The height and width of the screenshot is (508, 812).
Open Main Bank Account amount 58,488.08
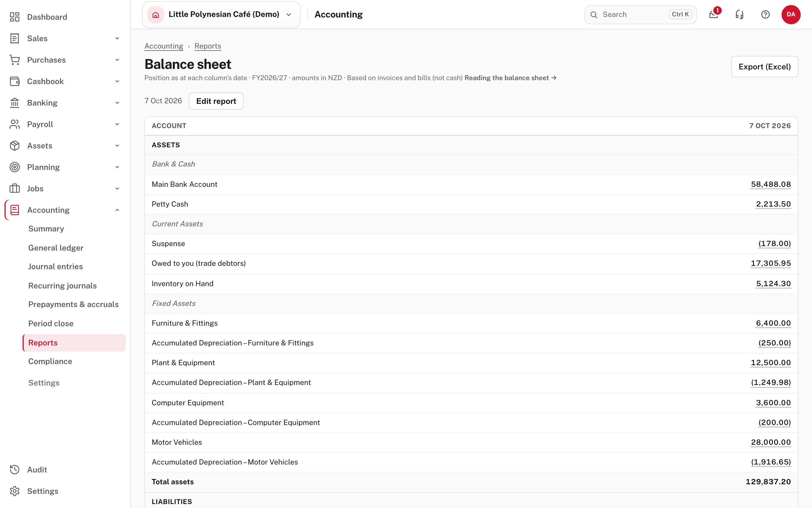[771, 185]
